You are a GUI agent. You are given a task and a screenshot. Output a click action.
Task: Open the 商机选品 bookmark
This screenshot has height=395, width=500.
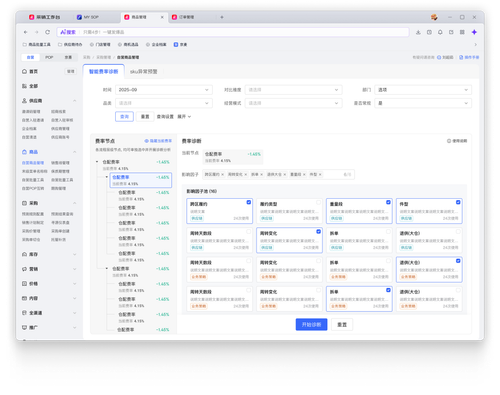(128, 44)
